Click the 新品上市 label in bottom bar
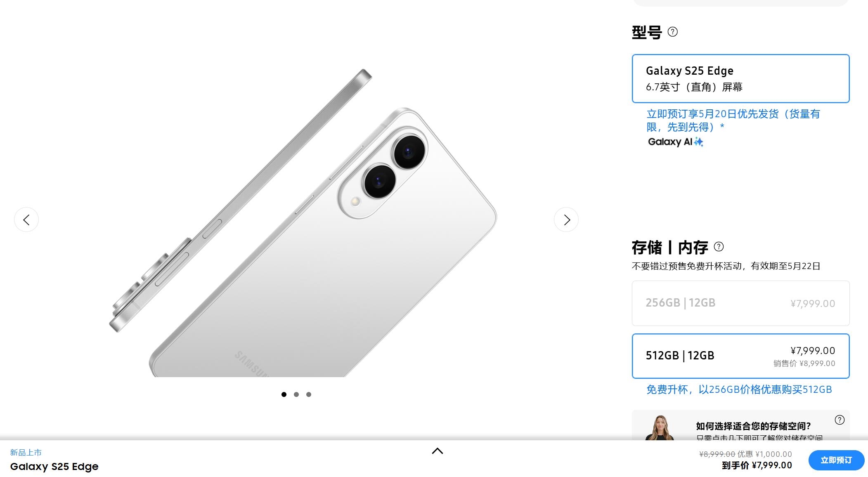 tap(26, 453)
